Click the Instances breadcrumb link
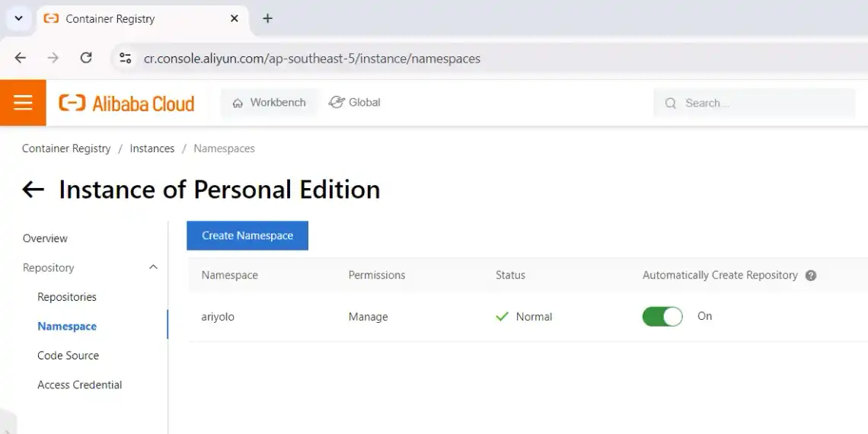Screen dimensions: 868x434 (152, 148)
